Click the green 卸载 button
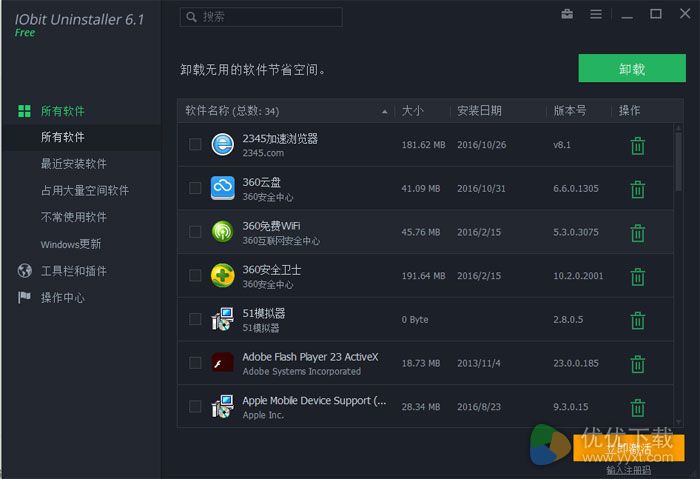 [x=632, y=68]
